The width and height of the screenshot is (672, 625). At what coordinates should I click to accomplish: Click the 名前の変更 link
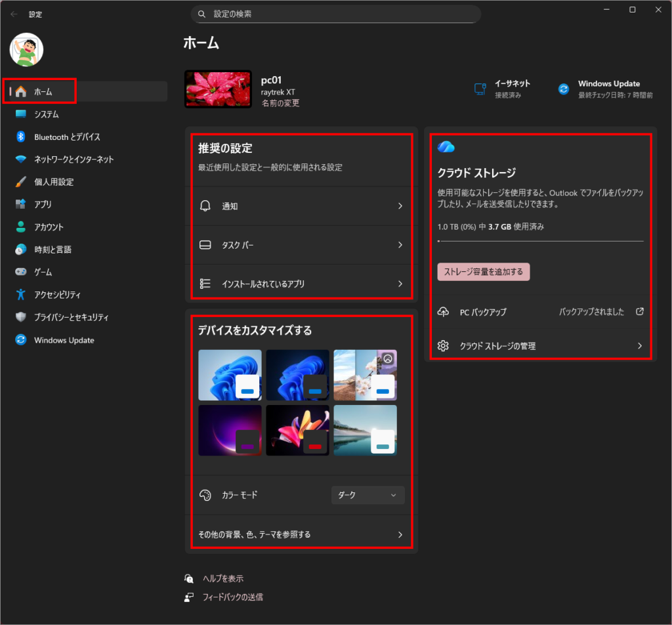coord(280,103)
